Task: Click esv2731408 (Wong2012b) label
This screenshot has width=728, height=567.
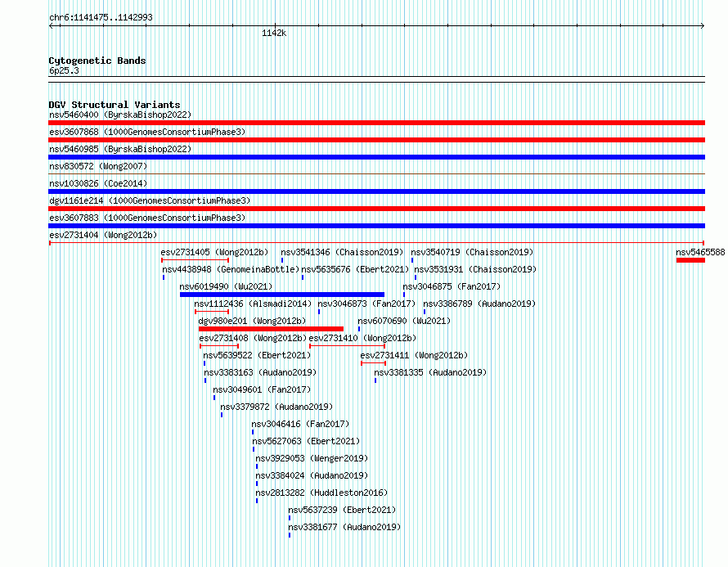Action: click(x=253, y=338)
